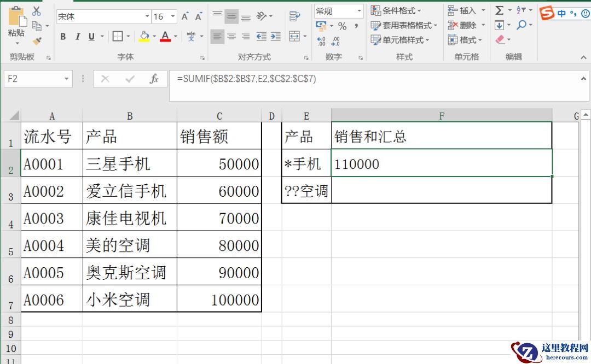
Task: Toggle bottom vertical alignment
Action: coord(246,16)
